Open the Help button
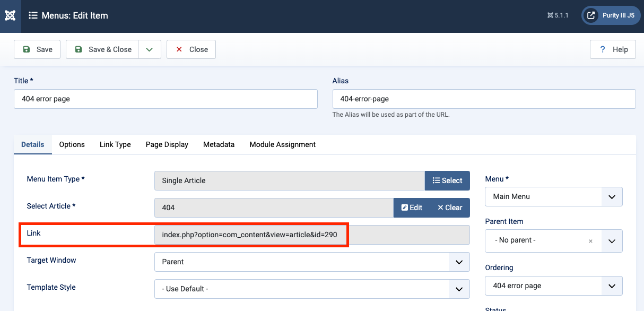This screenshot has height=311, width=644. click(613, 49)
